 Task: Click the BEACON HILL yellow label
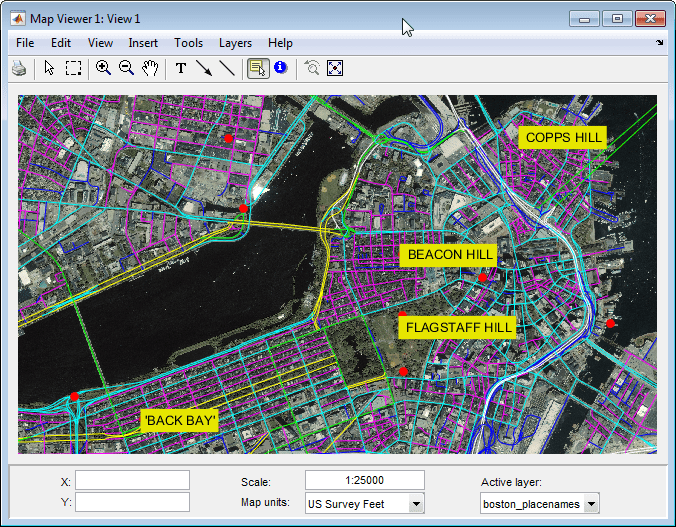click(450, 255)
